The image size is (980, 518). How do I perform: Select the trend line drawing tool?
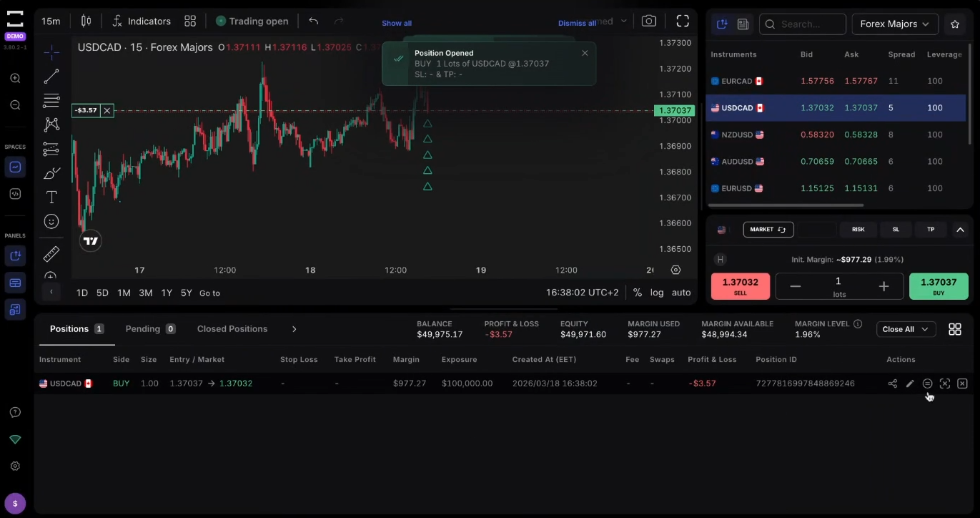(x=51, y=77)
